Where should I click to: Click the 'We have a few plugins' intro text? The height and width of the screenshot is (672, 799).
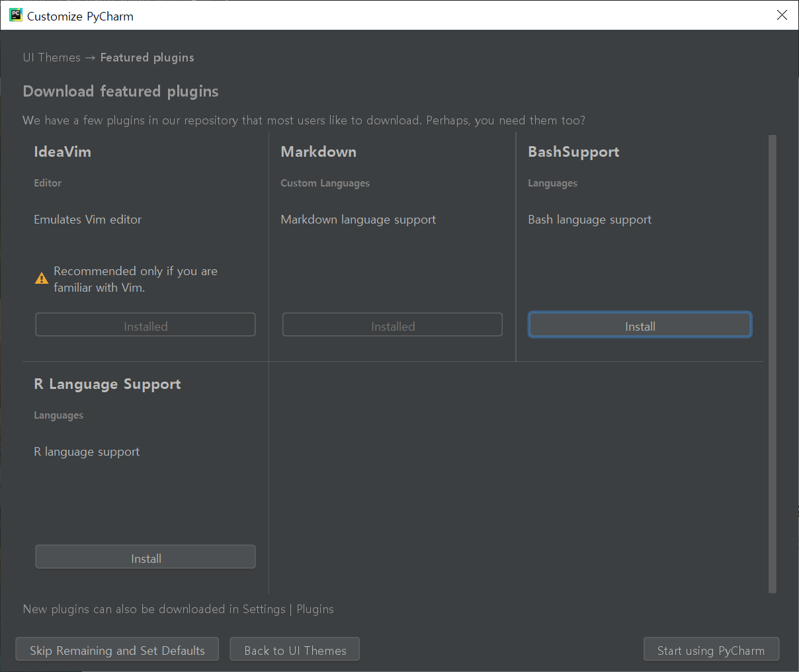(x=304, y=120)
